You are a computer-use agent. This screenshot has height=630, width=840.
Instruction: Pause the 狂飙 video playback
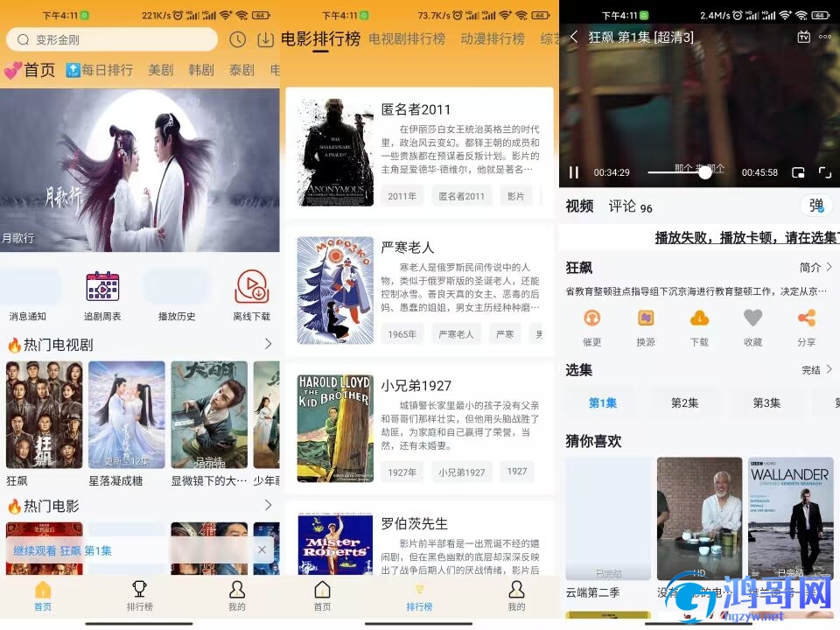click(x=574, y=172)
